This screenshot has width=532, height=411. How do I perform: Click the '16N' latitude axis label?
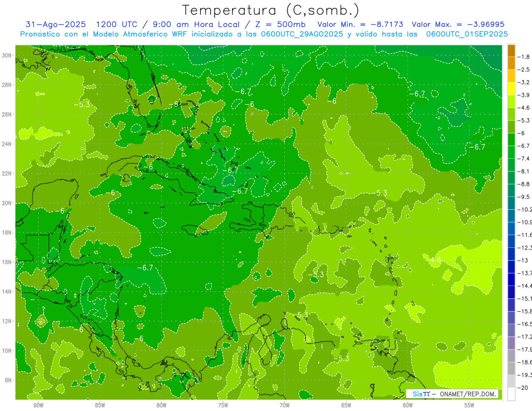[x=7, y=262]
